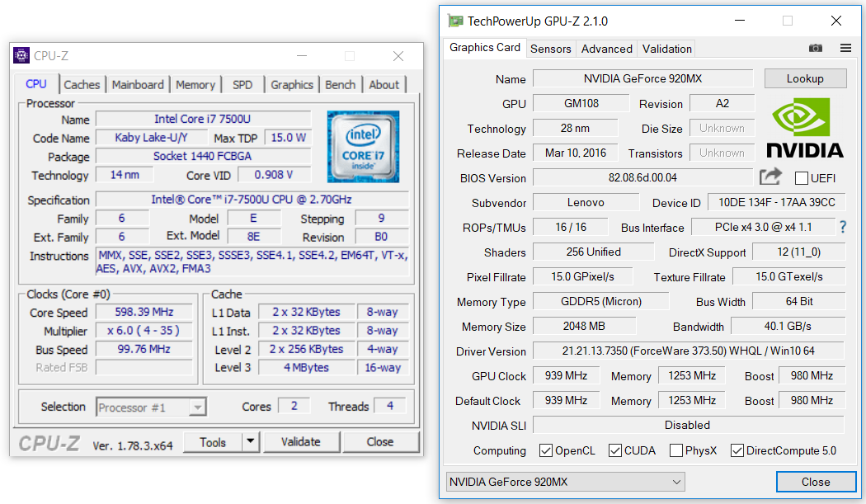The image size is (866, 504).
Task: Click the Tools button in CPU-Z
Action: 213,442
